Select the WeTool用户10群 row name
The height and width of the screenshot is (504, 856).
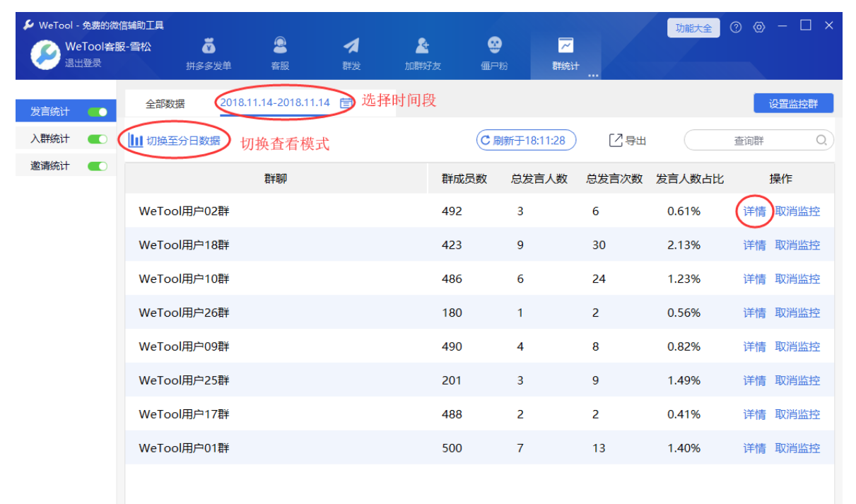click(x=184, y=279)
